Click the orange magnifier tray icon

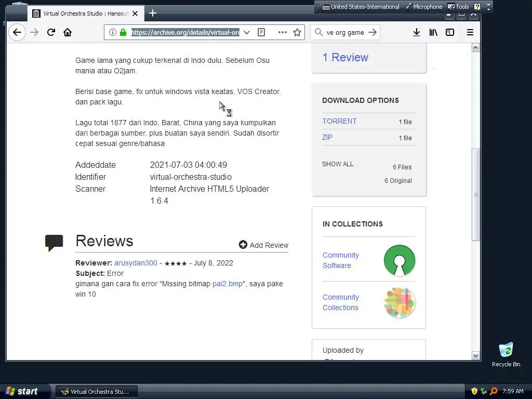(x=494, y=391)
